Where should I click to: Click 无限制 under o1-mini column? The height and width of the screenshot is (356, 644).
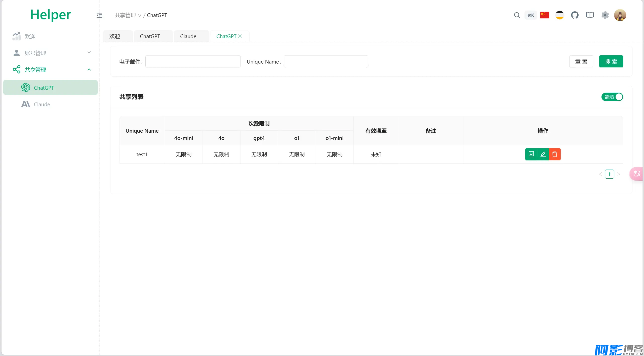pyautogui.click(x=335, y=155)
